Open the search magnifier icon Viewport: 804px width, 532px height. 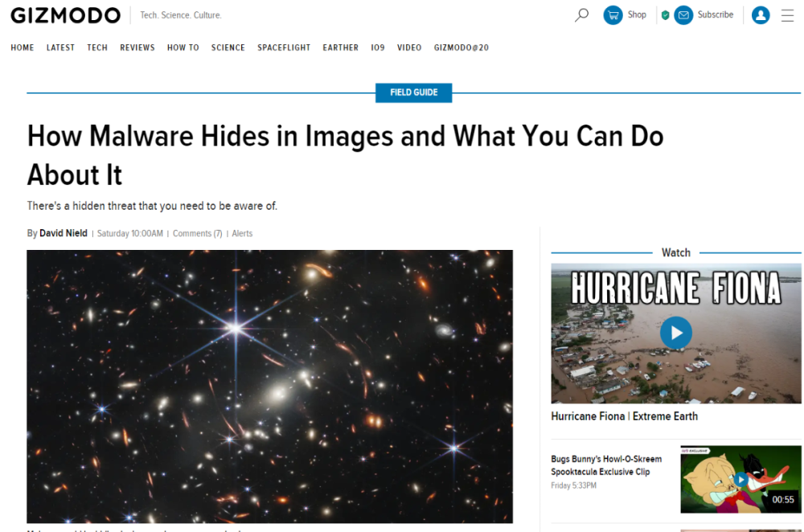coord(580,14)
